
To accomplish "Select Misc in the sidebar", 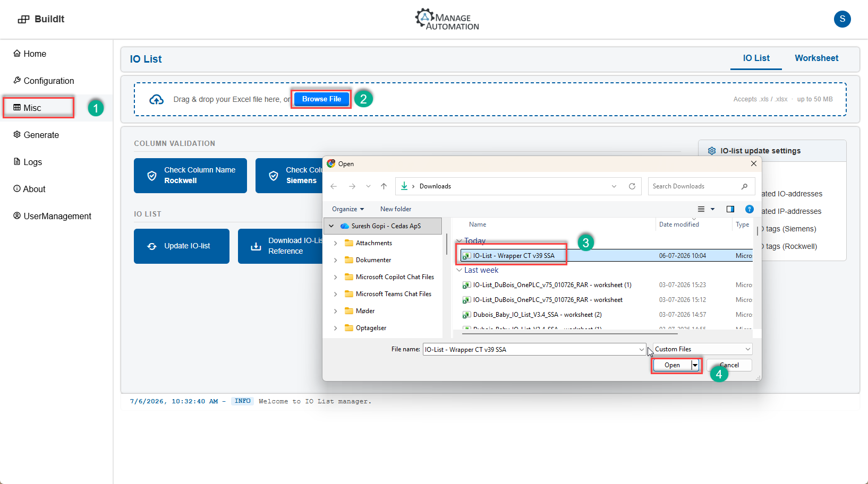I will [27, 108].
